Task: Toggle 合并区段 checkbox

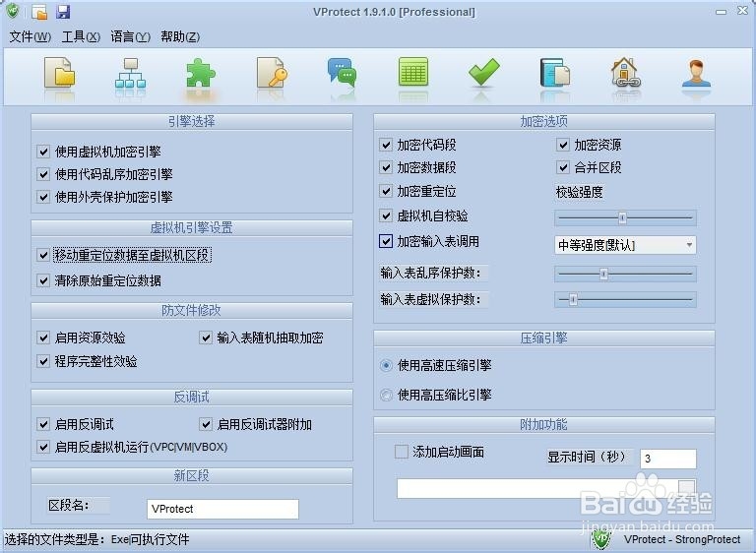Action: [563, 167]
